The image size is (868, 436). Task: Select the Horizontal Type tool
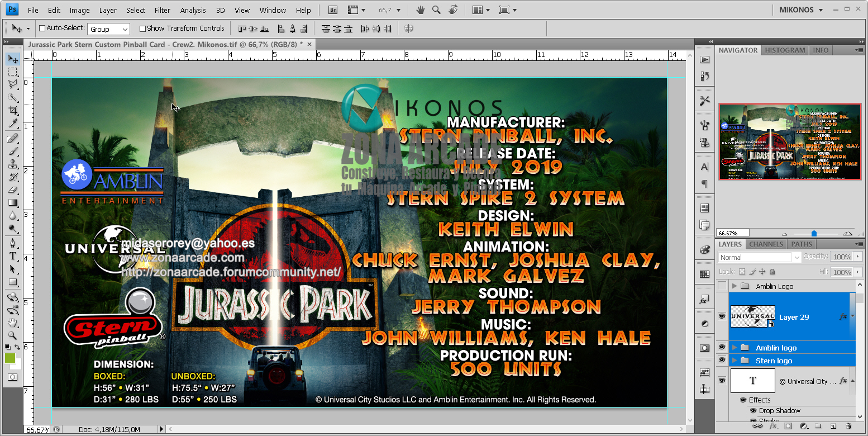pyautogui.click(x=13, y=257)
